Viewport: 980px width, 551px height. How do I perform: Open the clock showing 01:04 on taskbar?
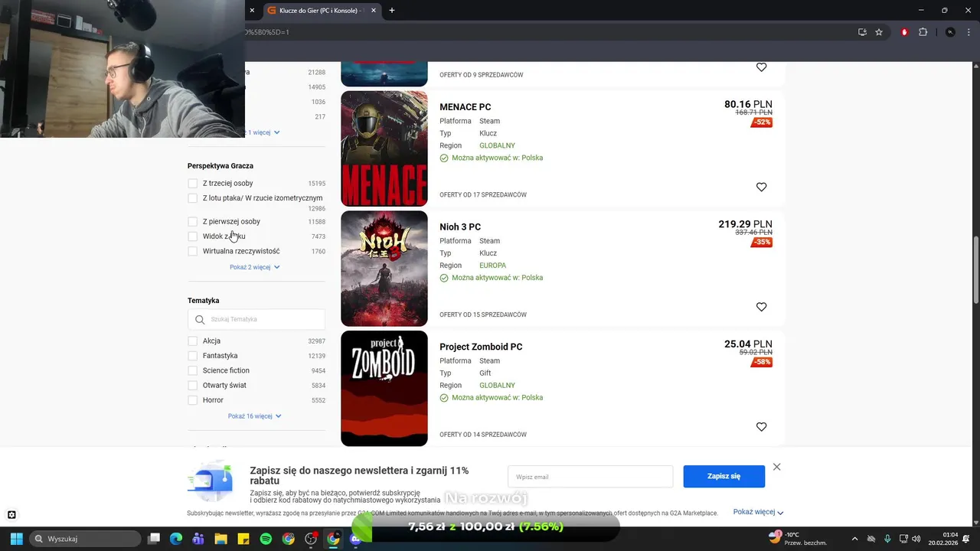pos(943,539)
